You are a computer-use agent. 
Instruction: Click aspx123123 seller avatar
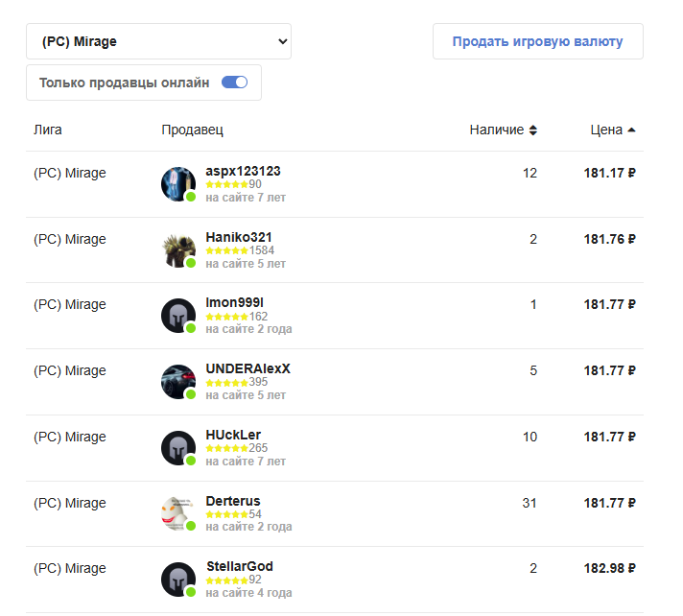[x=178, y=184]
